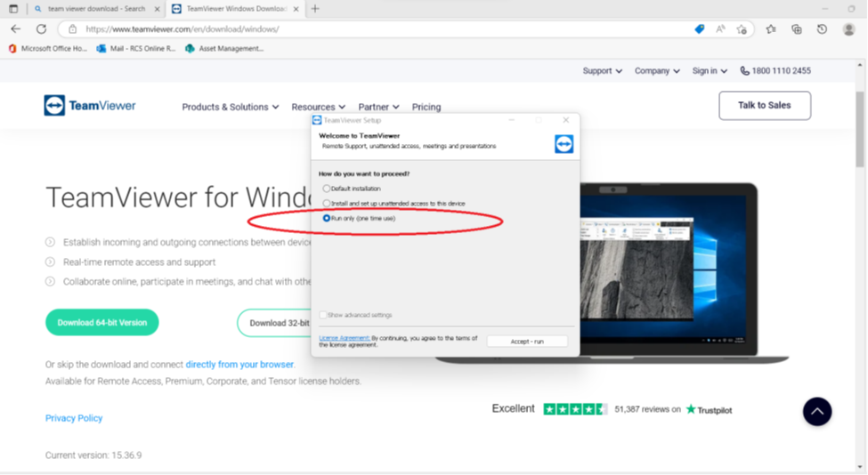Click the laptop product image
This screenshot has width=868, height=475.
tap(669, 272)
